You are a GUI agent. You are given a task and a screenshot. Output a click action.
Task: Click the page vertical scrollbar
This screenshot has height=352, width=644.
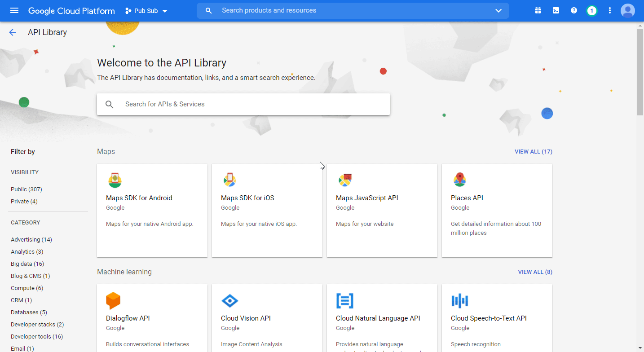[640, 72]
